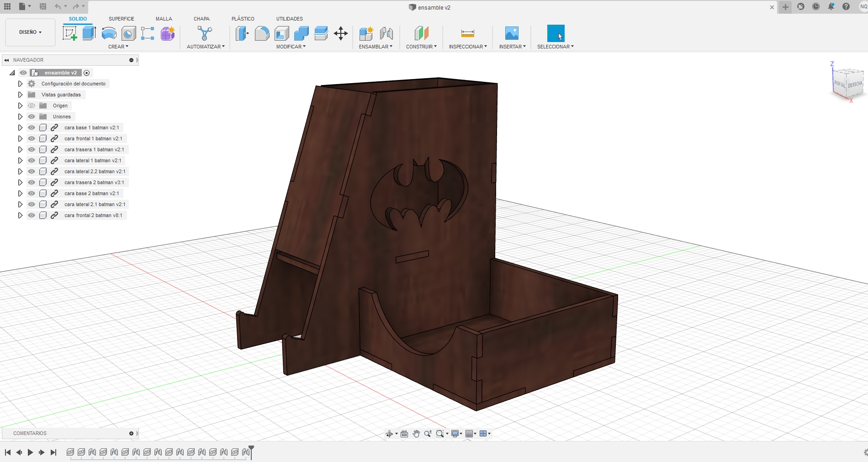
Task: Expand the Uniones folder in navigator
Action: pyautogui.click(x=20, y=117)
